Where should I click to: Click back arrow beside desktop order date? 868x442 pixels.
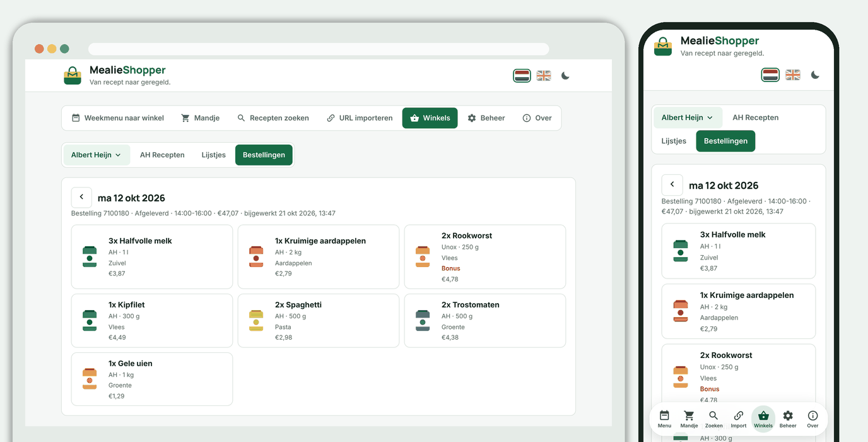tap(81, 198)
